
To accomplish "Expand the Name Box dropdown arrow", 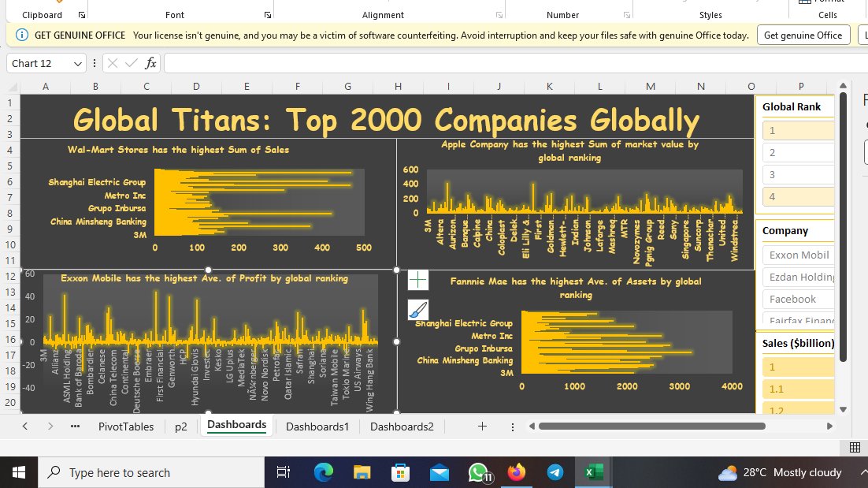I will 77,64.
